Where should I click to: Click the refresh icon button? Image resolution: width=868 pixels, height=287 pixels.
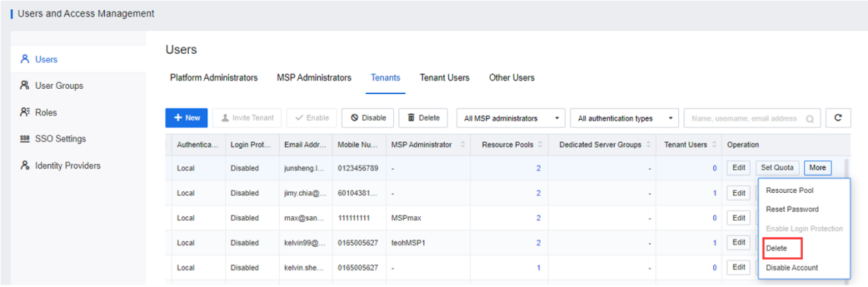click(x=838, y=118)
